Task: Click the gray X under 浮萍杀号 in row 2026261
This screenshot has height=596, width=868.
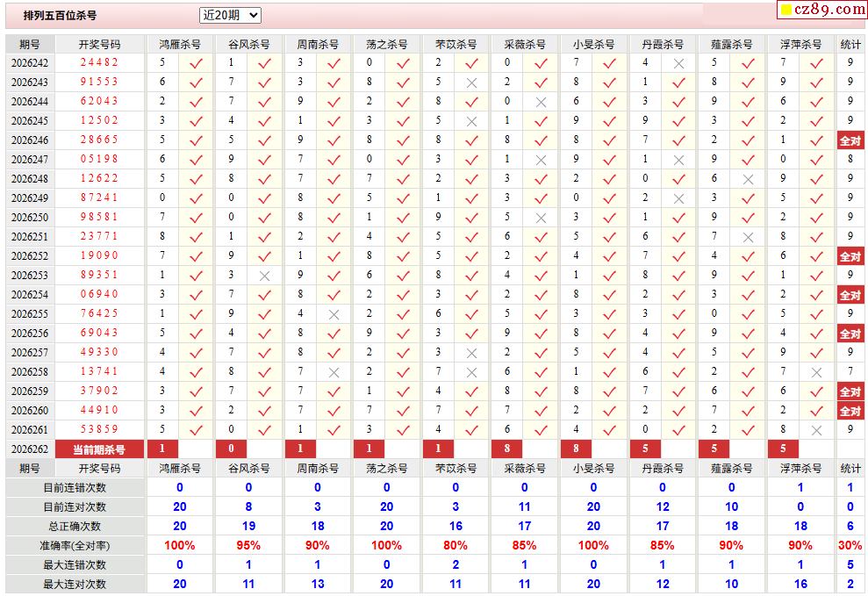Action: [x=816, y=430]
